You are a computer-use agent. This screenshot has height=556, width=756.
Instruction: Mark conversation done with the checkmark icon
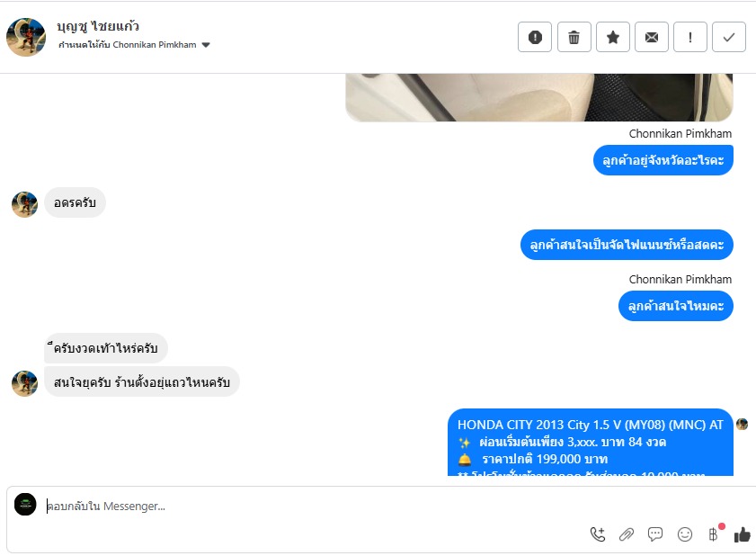(x=728, y=37)
